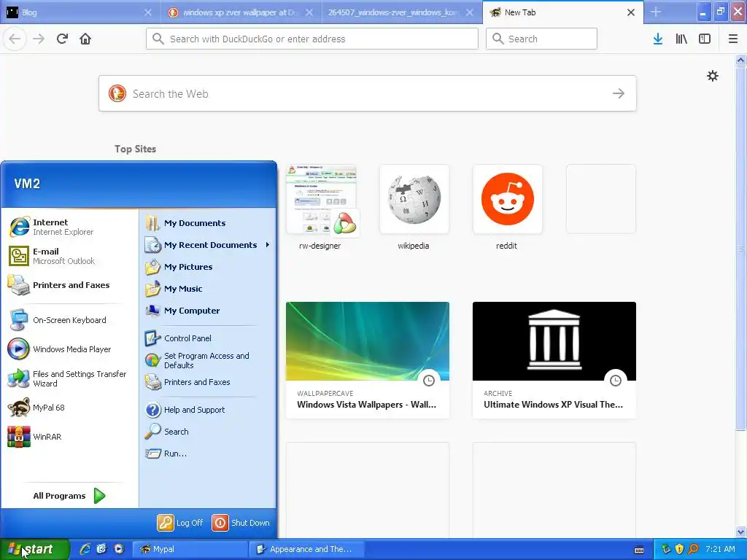Click Windows Media Player quick launch icon

tap(119, 549)
